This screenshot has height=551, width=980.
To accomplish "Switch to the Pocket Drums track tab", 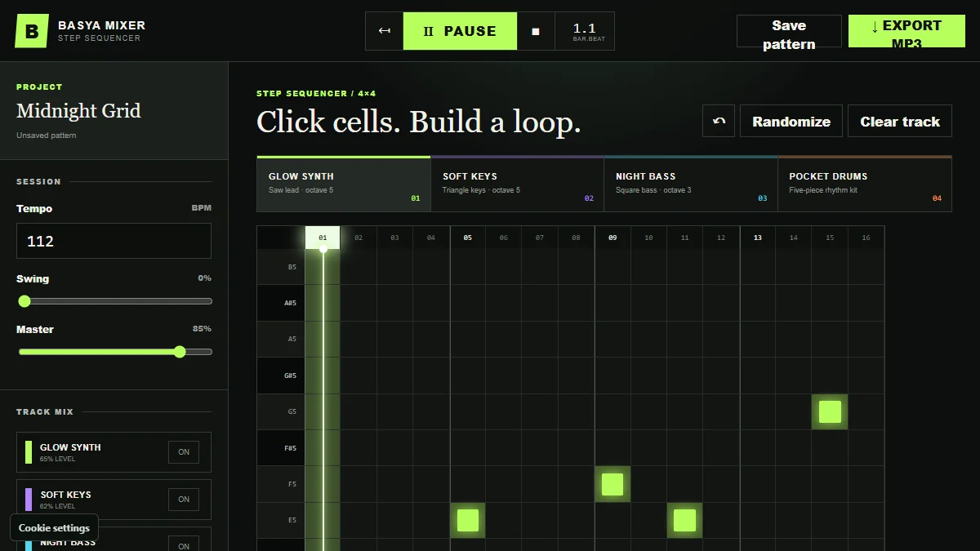I will click(865, 184).
